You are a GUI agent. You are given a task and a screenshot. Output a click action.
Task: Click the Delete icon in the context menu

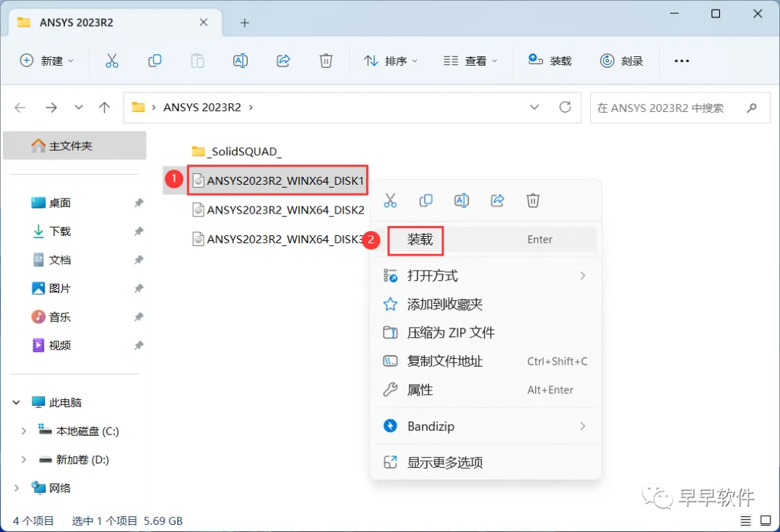(533, 201)
